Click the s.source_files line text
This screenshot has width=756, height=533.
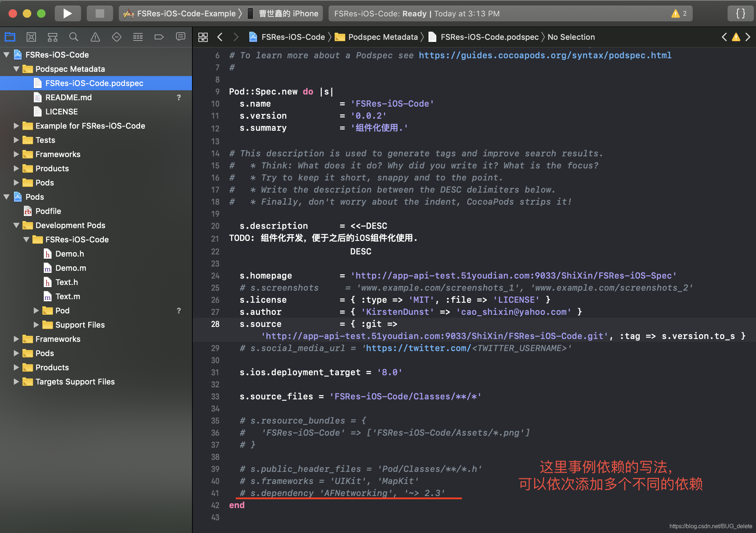pos(360,397)
